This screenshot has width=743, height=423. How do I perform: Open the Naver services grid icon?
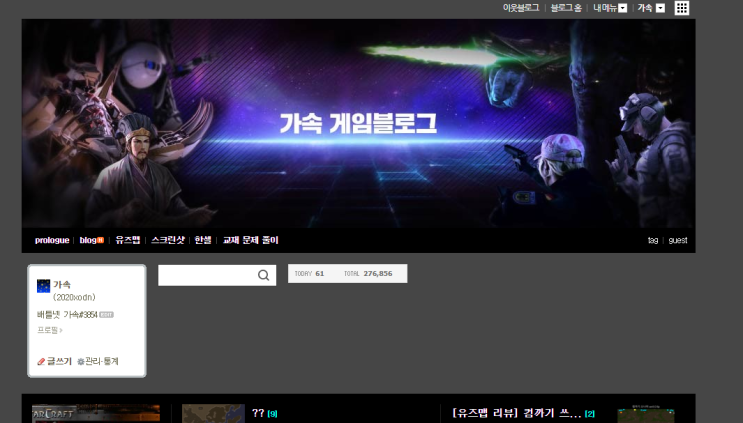click(681, 8)
